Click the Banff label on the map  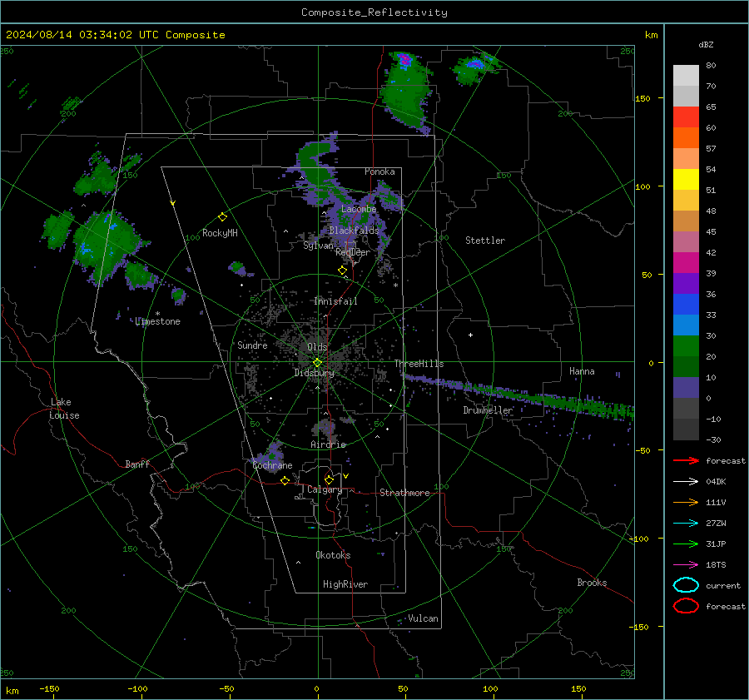tap(137, 464)
